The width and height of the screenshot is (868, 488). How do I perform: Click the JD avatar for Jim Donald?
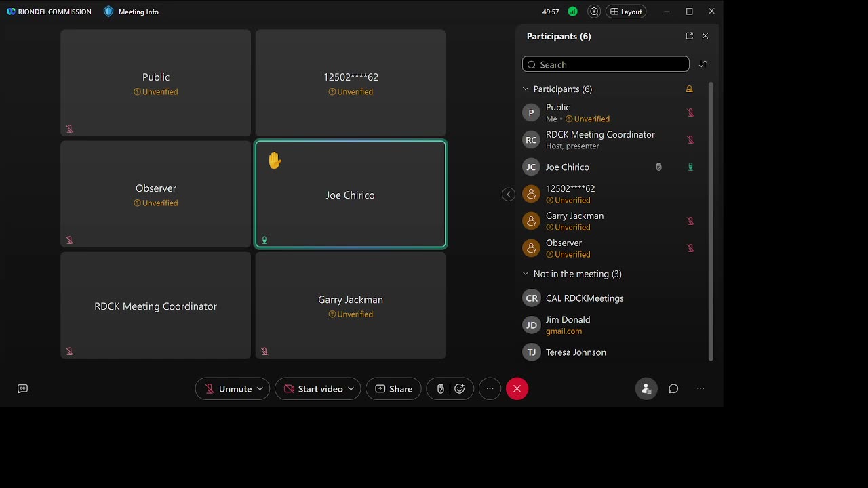pos(532,325)
